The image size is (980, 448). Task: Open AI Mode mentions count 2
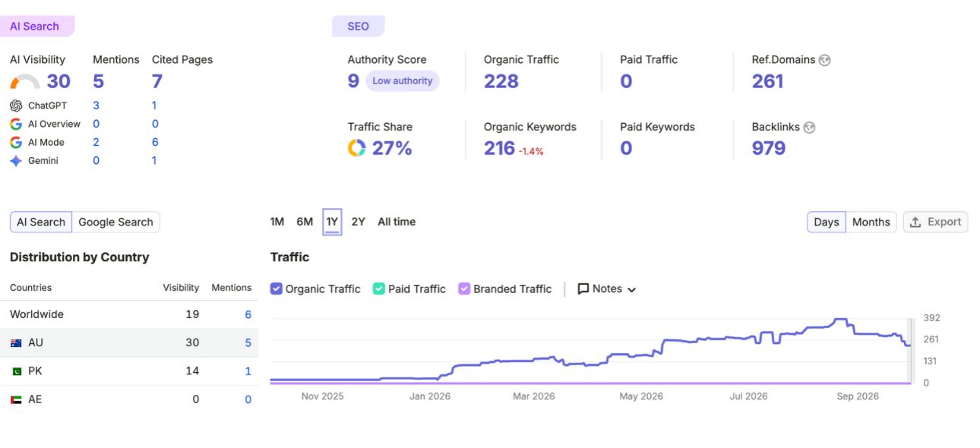click(96, 142)
